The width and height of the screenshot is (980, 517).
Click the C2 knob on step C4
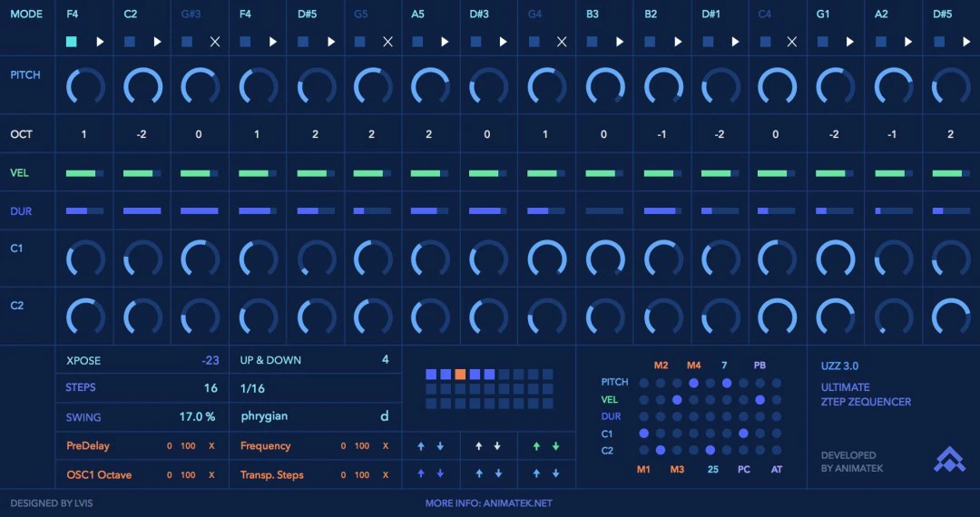pyautogui.click(x=777, y=317)
